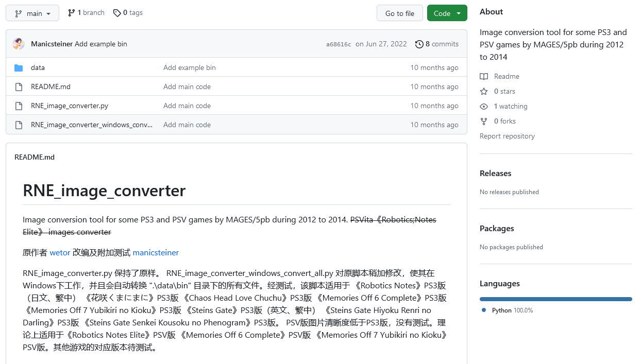Click the Readme book icon in About
Viewport: 641px width, 364px height.
point(484,76)
